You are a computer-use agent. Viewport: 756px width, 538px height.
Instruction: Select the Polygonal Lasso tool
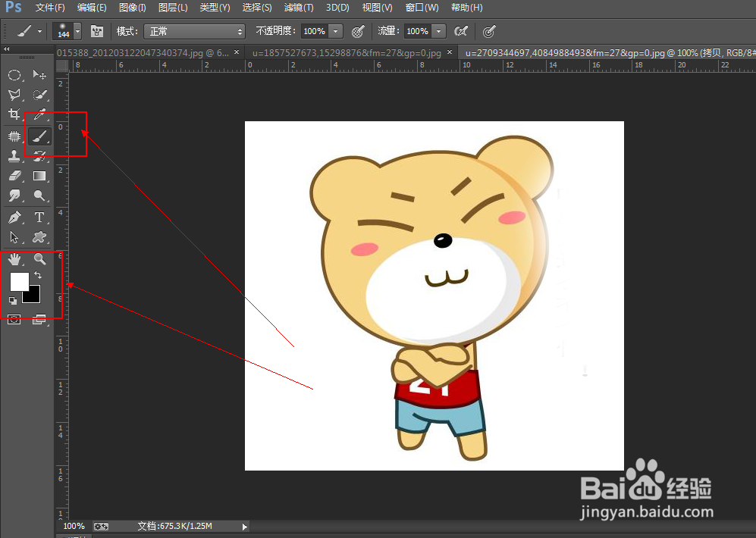click(x=14, y=95)
